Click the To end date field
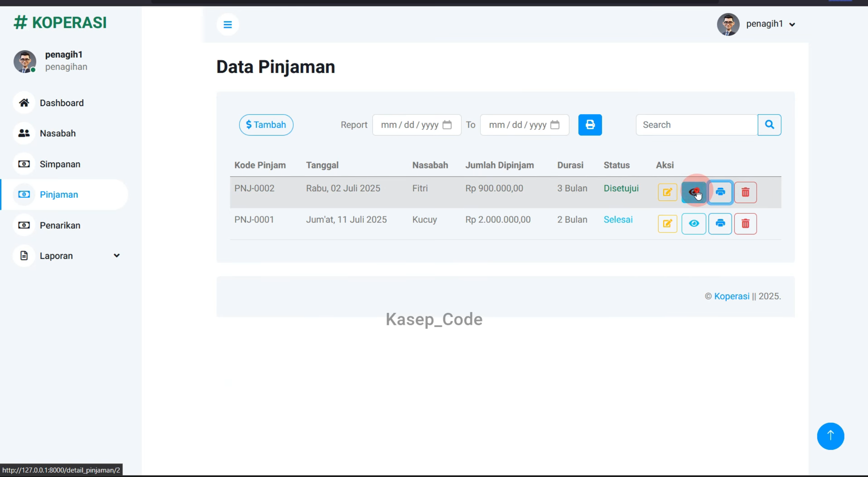This screenshot has width=868, height=477. pos(524,125)
